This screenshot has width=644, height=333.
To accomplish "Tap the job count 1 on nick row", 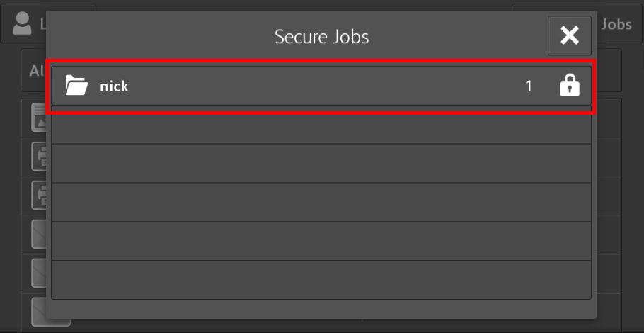I will (529, 86).
